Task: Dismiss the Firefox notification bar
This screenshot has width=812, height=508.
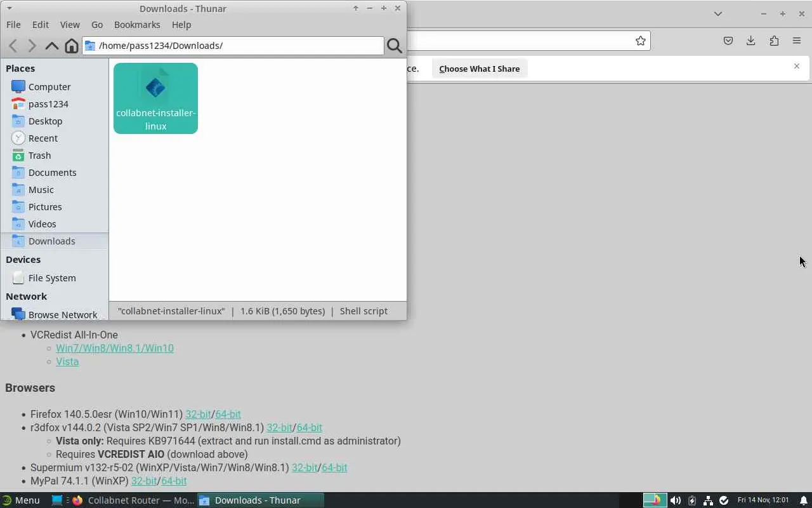Action: pyautogui.click(x=797, y=66)
